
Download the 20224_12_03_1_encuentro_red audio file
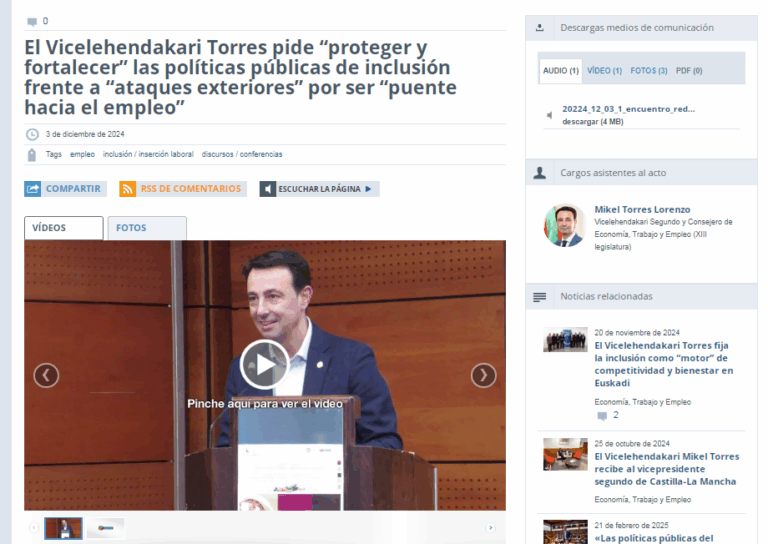point(628,109)
